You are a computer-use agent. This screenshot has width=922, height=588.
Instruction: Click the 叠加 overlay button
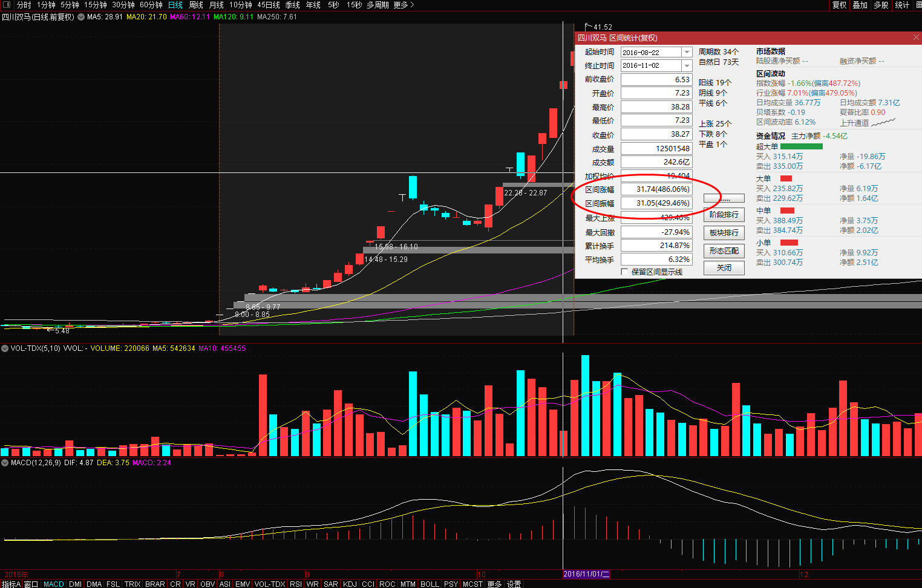point(860,5)
